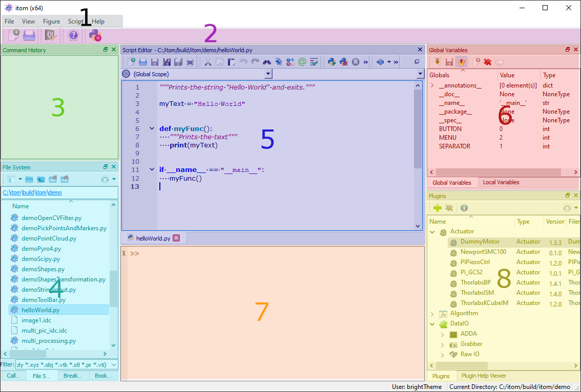Viewport: 581px width, 392px height.
Task: Go to parent folder in File System toolbar
Action: (x=41, y=179)
